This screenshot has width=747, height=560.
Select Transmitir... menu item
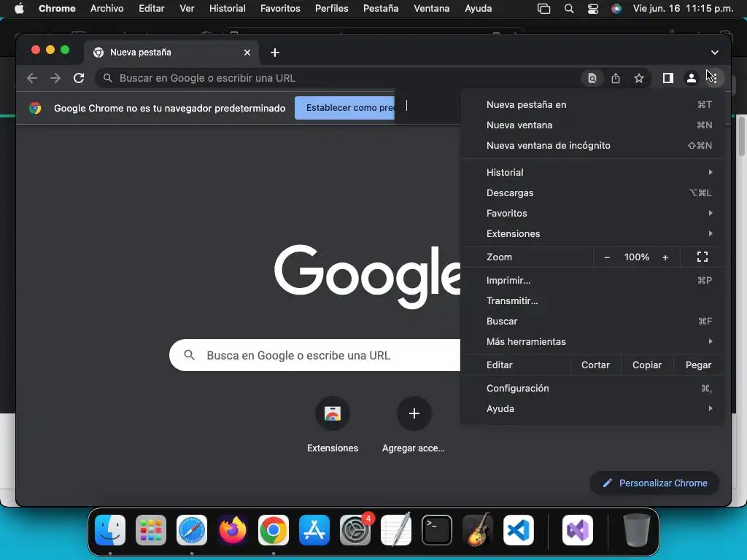[592, 301]
